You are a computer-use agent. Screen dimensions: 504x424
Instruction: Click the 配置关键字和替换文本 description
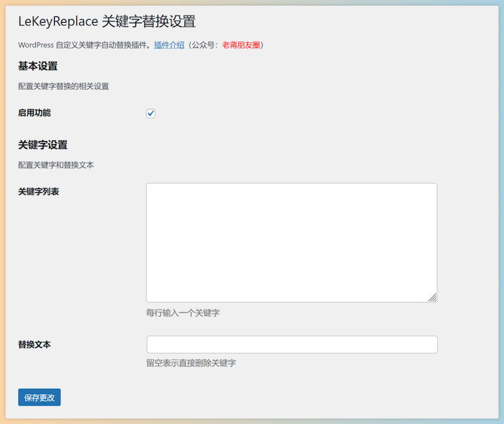(x=56, y=165)
